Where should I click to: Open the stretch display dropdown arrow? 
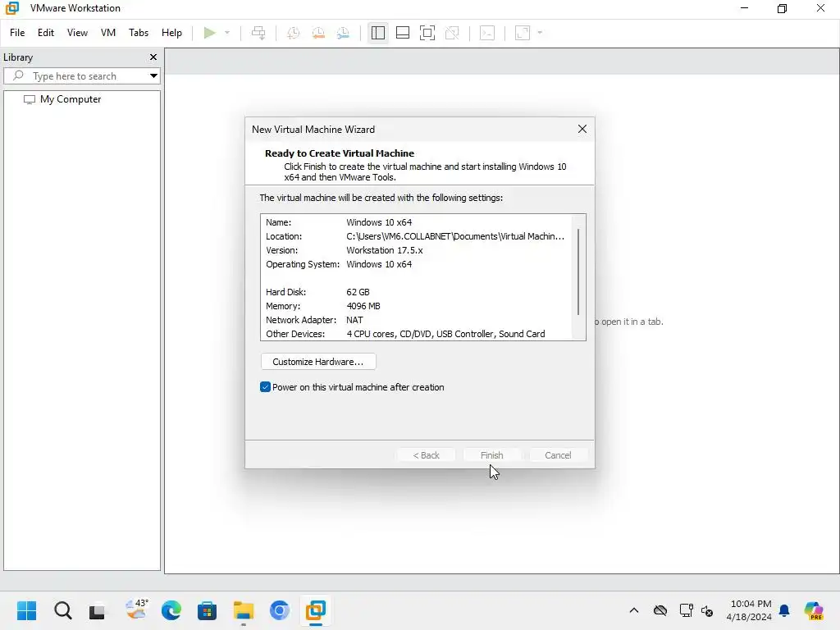pyautogui.click(x=540, y=33)
